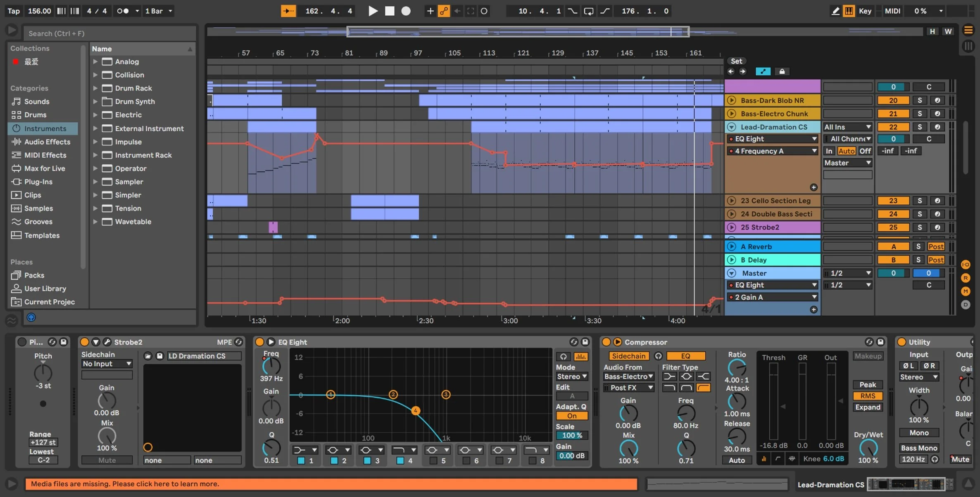Image resolution: width=980 pixels, height=497 pixels.
Task: Open the All Ins input dropdown
Action: pyautogui.click(x=847, y=127)
